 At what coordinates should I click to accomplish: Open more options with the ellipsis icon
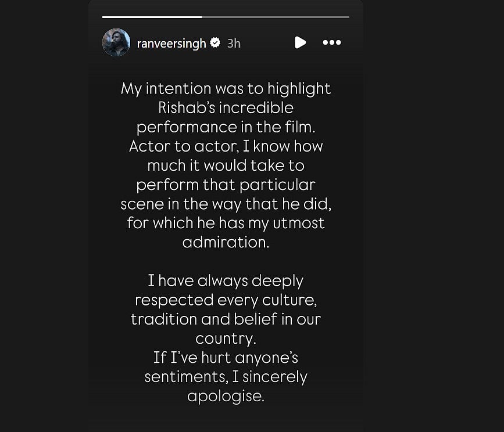332,42
